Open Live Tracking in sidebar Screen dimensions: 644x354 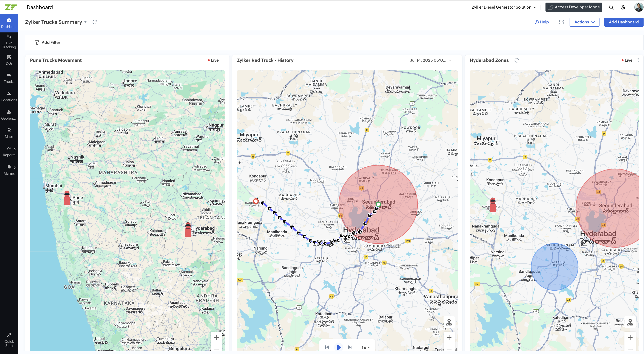tap(9, 41)
